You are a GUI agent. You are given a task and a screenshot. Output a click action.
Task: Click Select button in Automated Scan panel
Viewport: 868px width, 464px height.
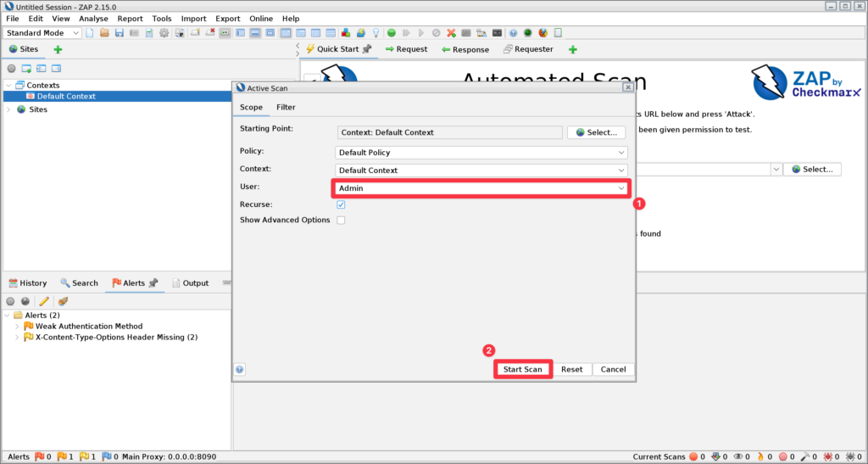(812, 170)
